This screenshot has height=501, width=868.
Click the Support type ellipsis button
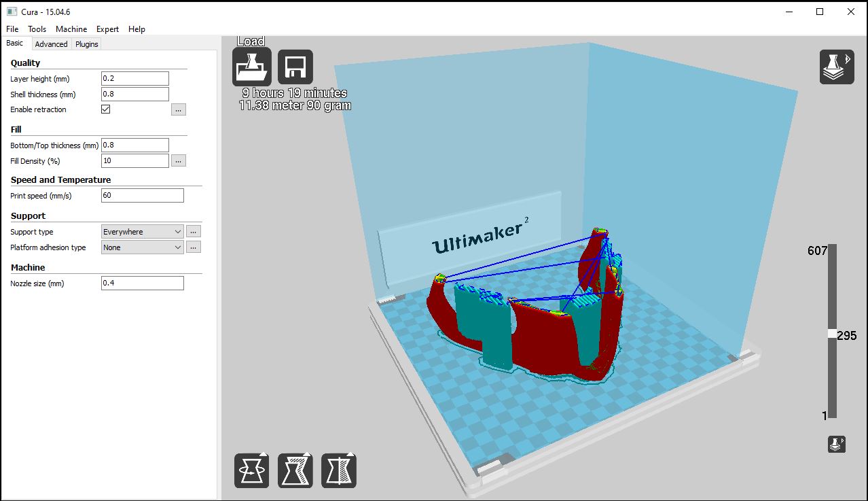[194, 232]
